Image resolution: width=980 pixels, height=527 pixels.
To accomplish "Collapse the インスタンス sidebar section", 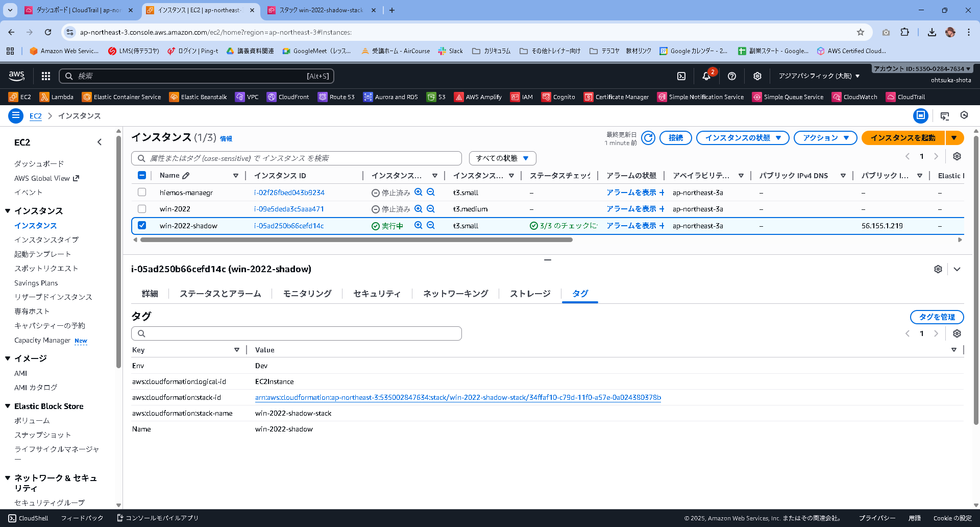I will 8,211.
